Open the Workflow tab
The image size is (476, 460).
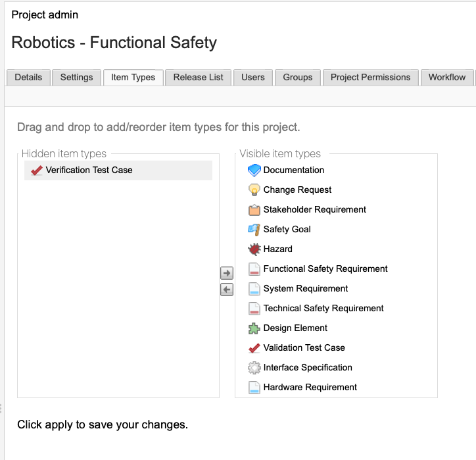click(447, 78)
